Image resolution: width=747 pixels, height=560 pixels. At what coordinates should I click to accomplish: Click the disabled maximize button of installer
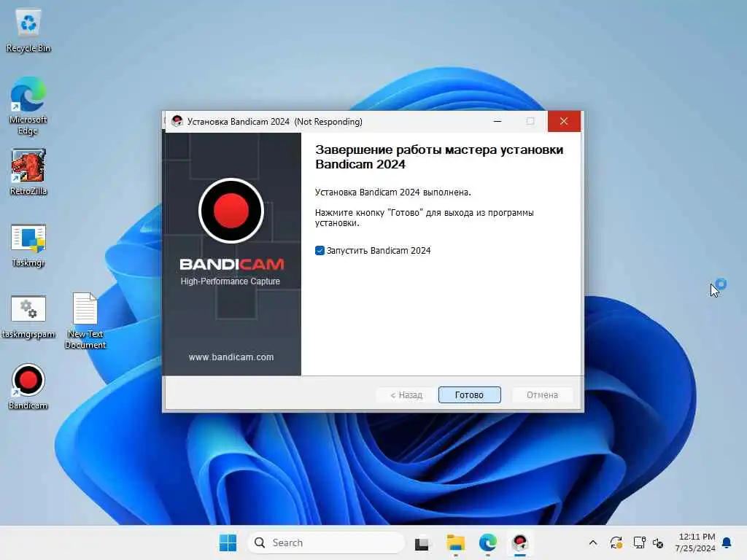[530, 122]
